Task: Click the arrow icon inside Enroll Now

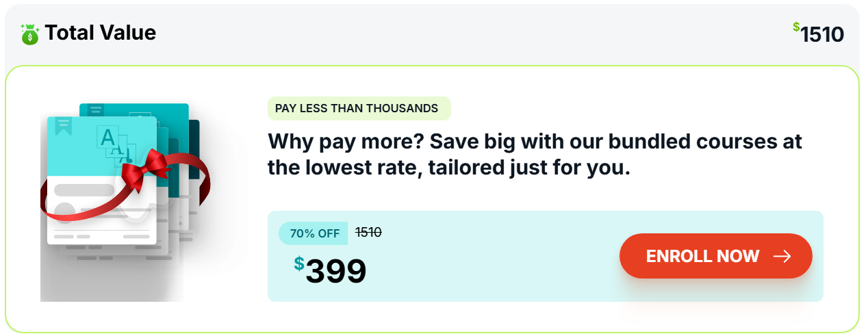Action: coord(782,257)
